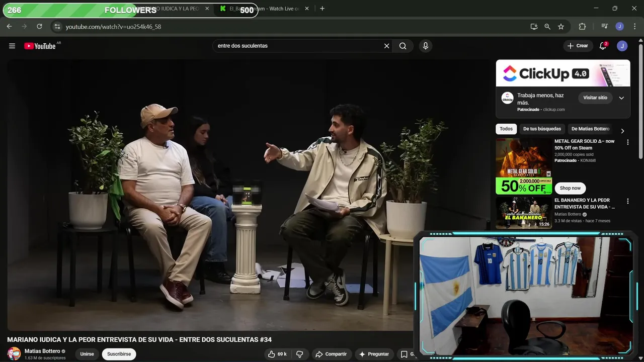The width and height of the screenshot is (644, 362).
Task: Open El Bananero video thumbnail
Action: [x=524, y=213]
